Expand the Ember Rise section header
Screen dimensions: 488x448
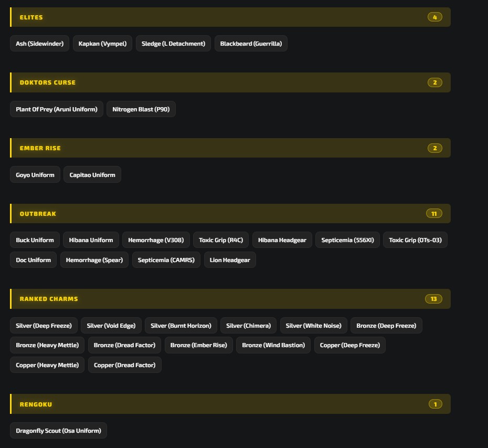click(230, 148)
